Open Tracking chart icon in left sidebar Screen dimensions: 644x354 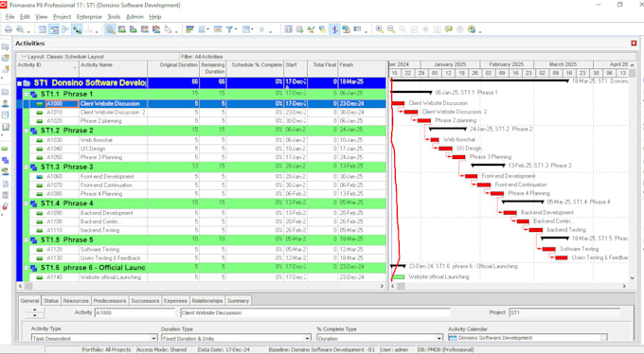[6, 127]
